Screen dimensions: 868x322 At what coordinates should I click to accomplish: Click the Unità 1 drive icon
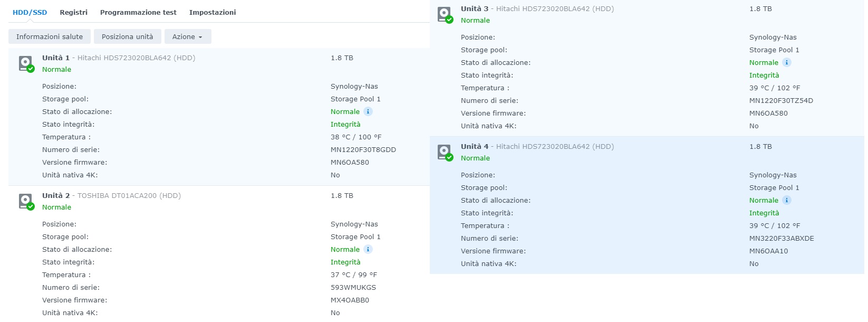(x=26, y=64)
